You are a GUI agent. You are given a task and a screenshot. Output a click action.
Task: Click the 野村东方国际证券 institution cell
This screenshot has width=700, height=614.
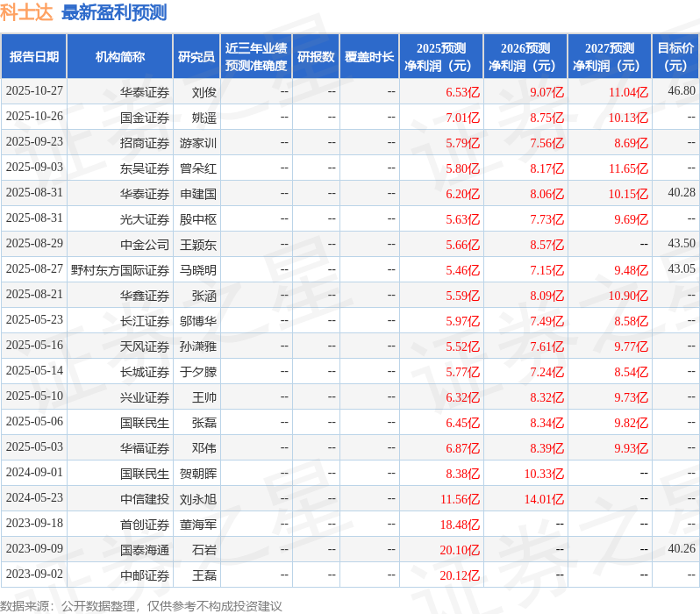click(x=120, y=270)
